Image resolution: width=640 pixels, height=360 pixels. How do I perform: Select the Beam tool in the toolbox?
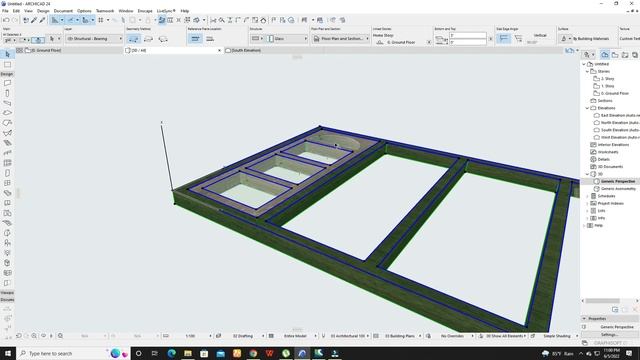click(x=7, y=103)
